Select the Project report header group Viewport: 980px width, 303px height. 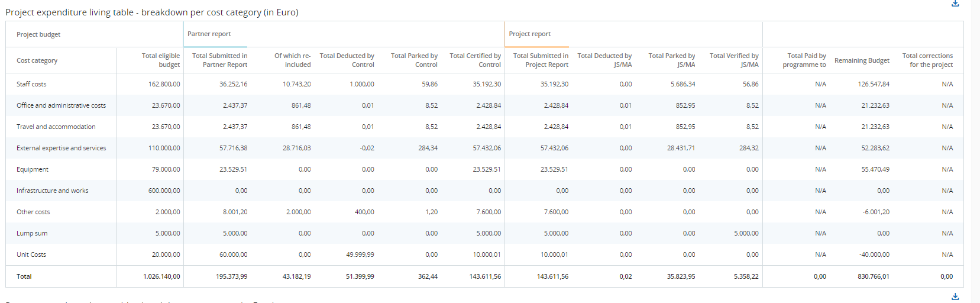(530, 34)
